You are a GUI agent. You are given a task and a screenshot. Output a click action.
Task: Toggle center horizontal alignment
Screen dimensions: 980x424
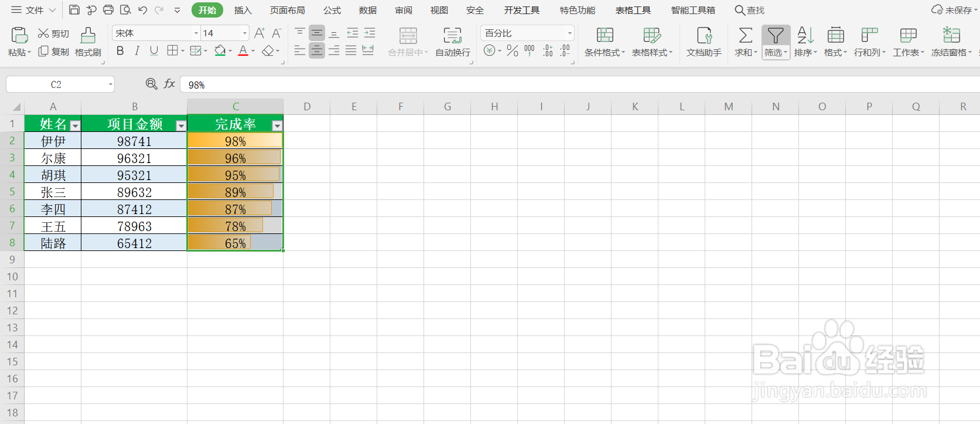coord(317,51)
